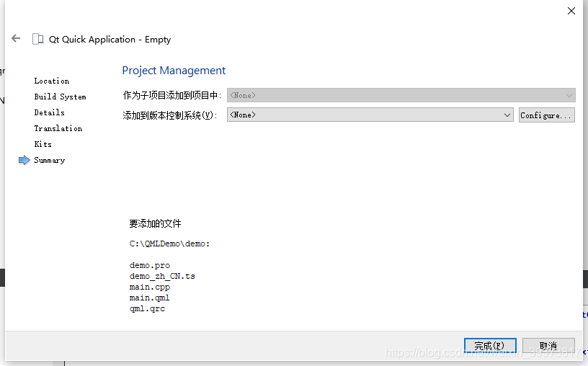Click the 添加到版本控制系统(V) label
Screen dimensions: 588x366
click(169, 115)
